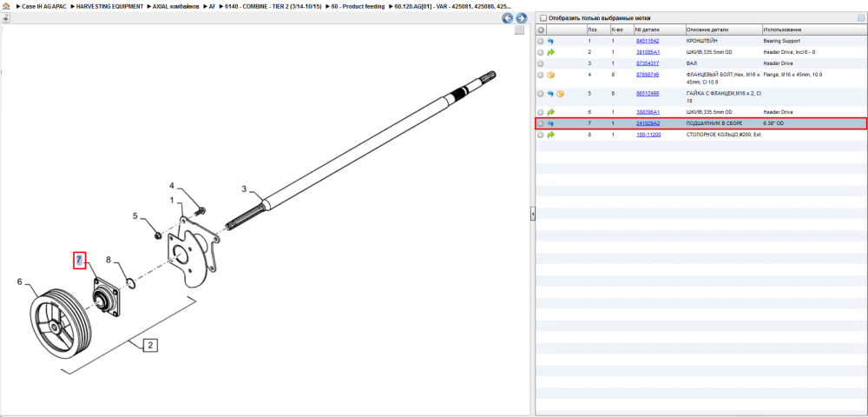The width and height of the screenshot is (868, 417).
Task: Click the plus icon for part 86512498
Action: tap(541, 94)
